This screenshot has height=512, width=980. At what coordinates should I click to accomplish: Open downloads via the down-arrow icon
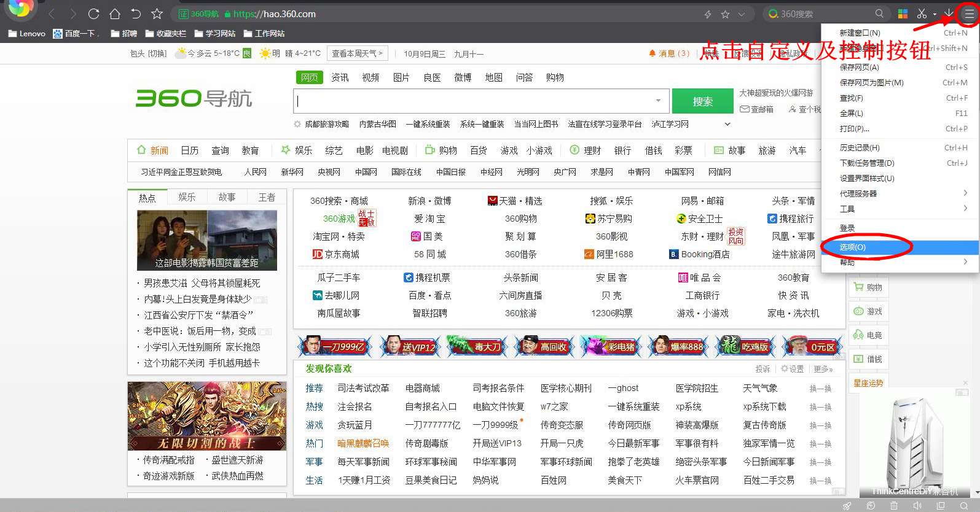pos(949,14)
